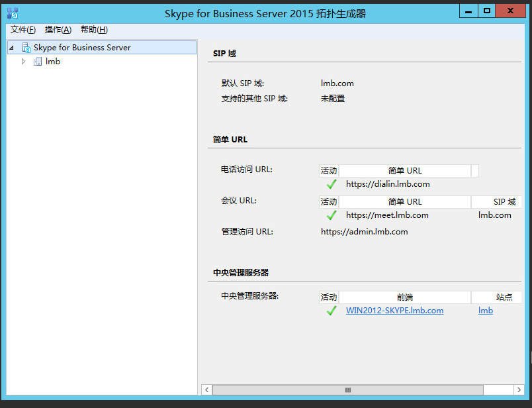Click the 支持的其他 SIP 域 label

[255, 99]
